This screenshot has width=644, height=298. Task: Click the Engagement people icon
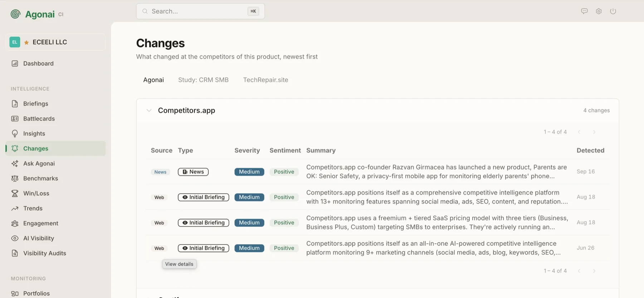pyautogui.click(x=15, y=223)
